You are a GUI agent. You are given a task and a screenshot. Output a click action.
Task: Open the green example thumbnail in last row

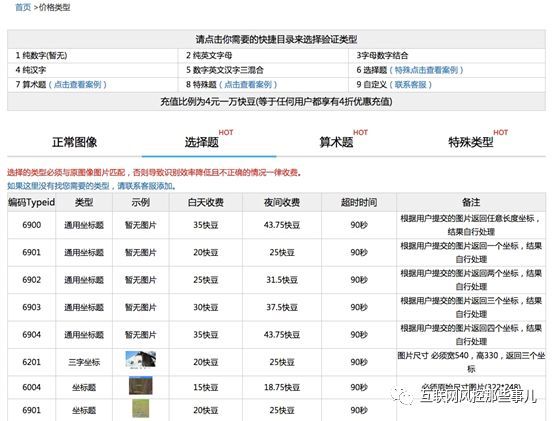pos(141,408)
